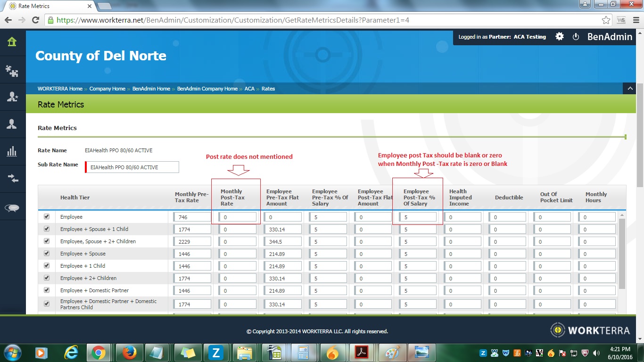
Task: Reload the page in Chrome
Action: pyautogui.click(x=35, y=20)
